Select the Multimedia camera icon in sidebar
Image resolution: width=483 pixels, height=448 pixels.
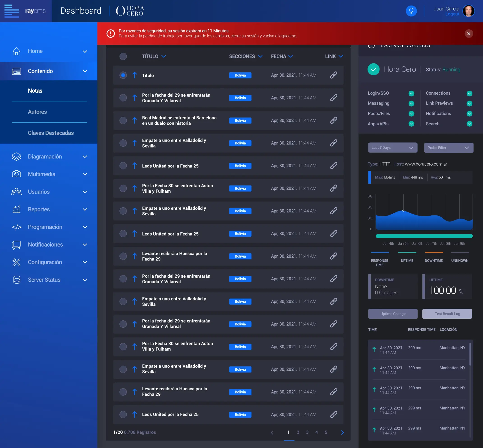point(16,174)
